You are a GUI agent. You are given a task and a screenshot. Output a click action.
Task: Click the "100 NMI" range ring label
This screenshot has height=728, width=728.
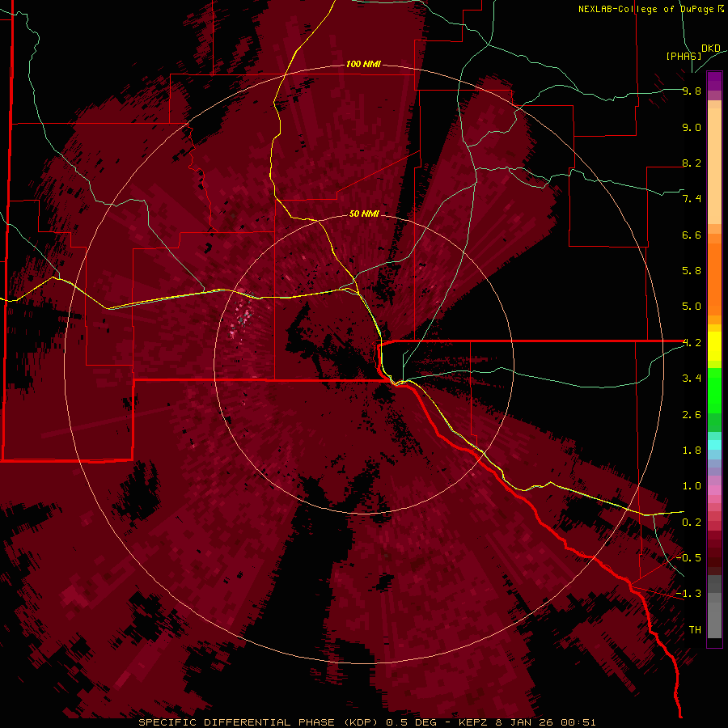[363, 64]
